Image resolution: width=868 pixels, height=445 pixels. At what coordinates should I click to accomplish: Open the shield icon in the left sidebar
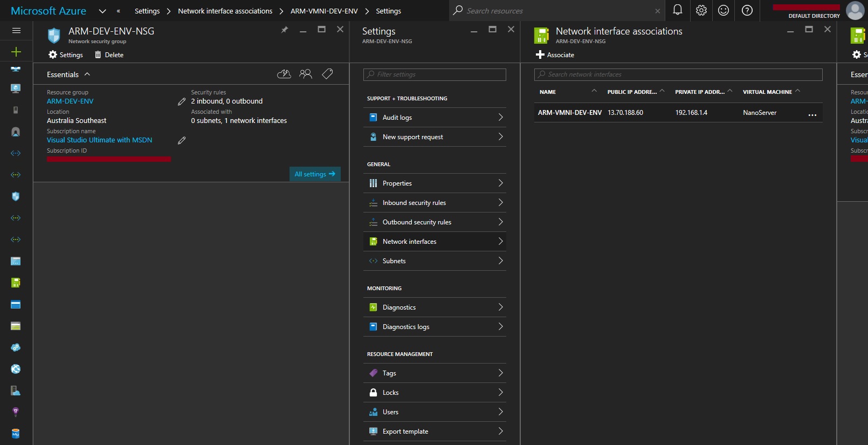coord(16,196)
